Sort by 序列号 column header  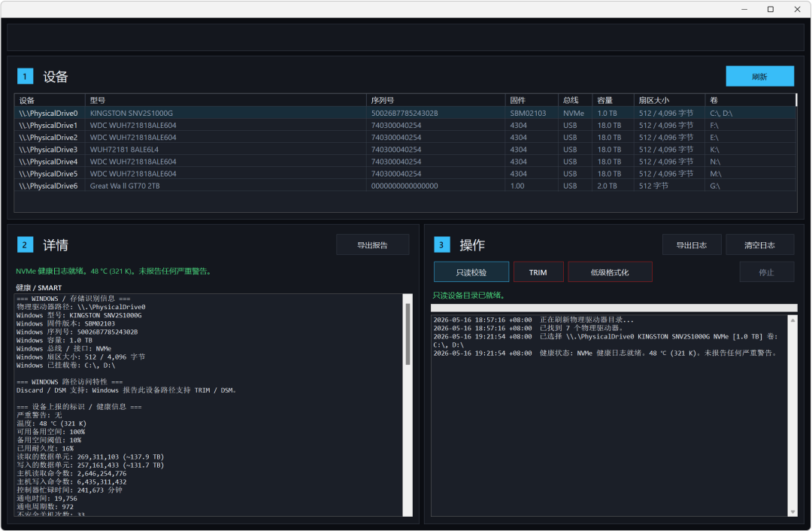pyautogui.click(x=435, y=101)
